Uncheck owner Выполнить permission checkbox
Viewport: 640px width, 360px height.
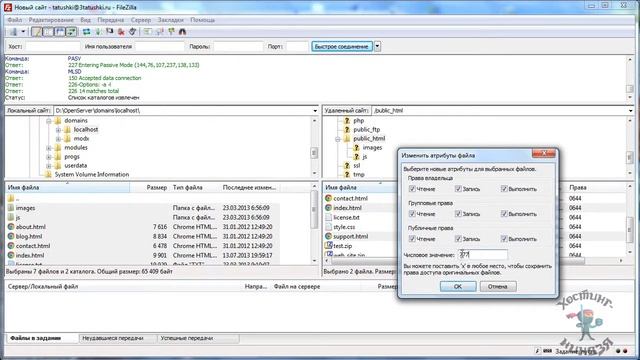tap(504, 189)
